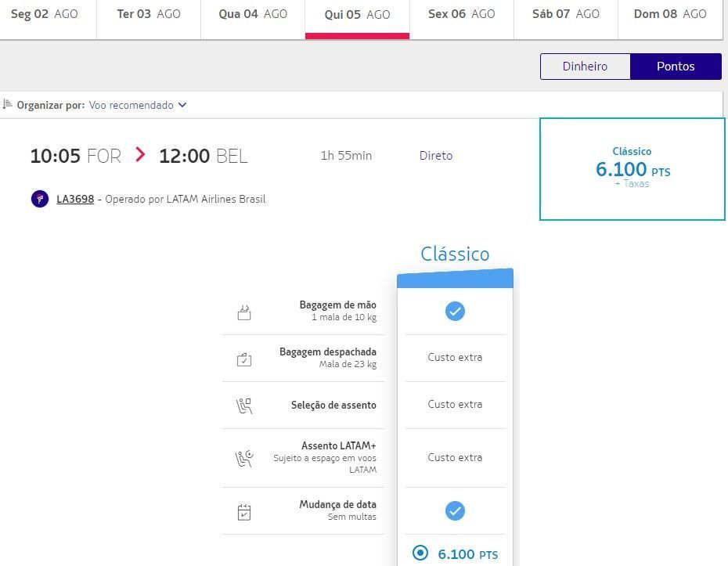Click the hand baggage icon
This screenshot has width=728, height=566.
(x=244, y=312)
